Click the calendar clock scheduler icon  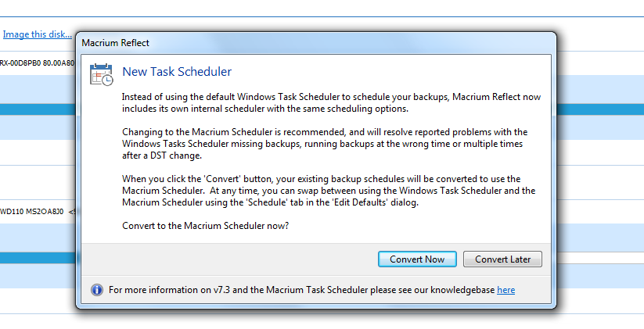tap(101, 73)
